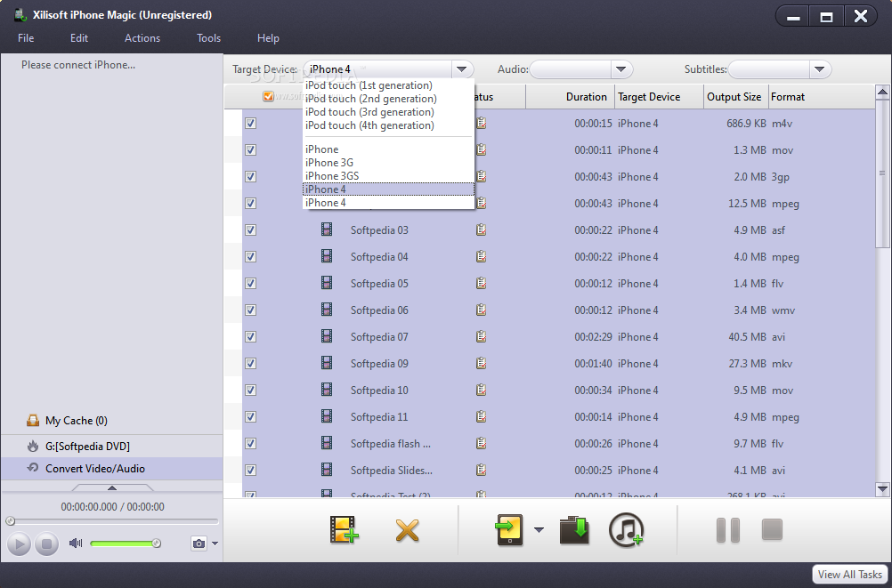Choose iPhone 3GS from list

pos(332,176)
